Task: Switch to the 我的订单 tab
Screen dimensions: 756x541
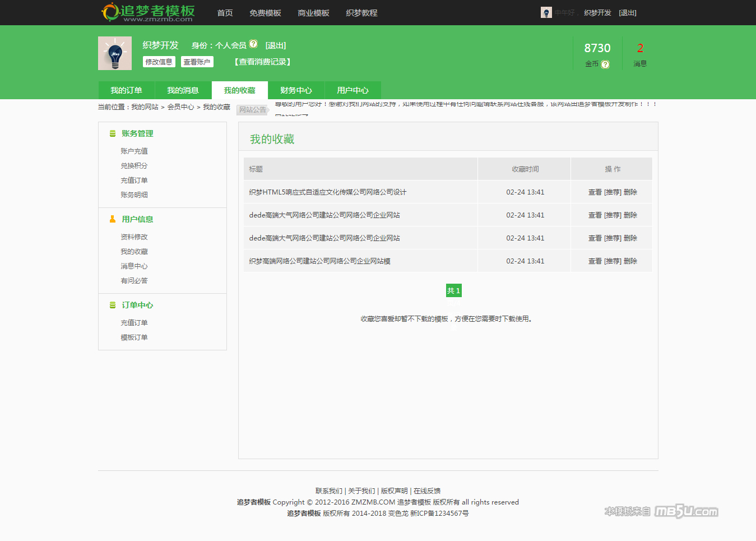Action: [126, 90]
